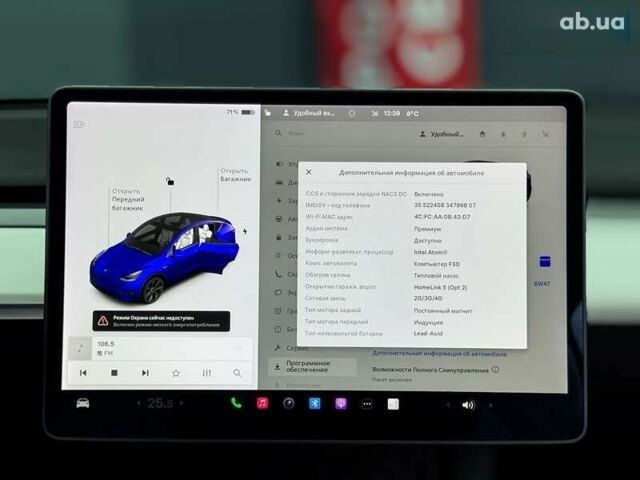The image size is (640, 480).
Task: Tap the blue SWAT card icon
Action: point(544,262)
